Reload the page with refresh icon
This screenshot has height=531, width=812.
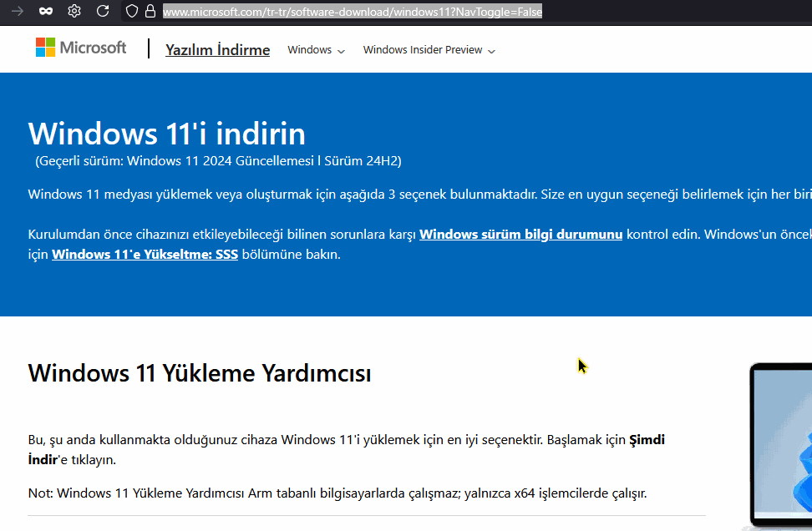[103, 11]
